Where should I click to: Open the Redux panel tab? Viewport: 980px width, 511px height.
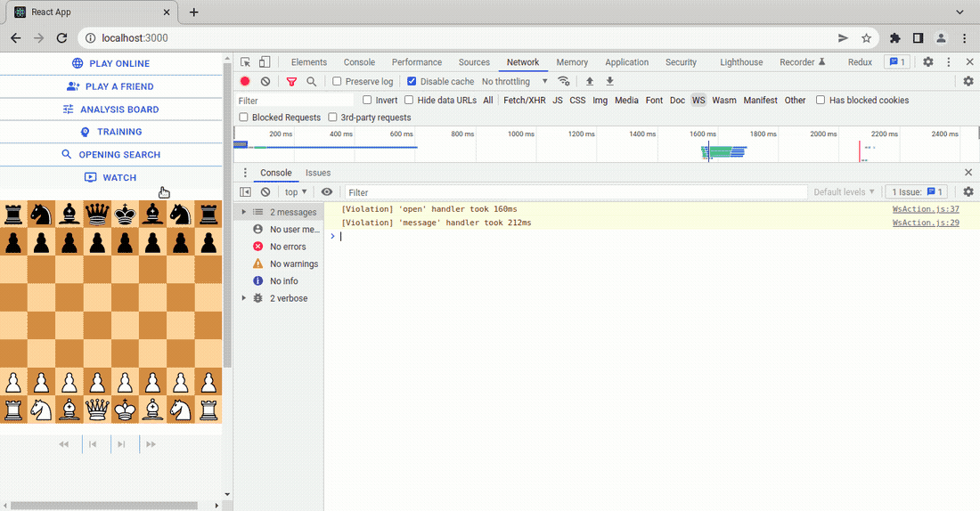(x=860, y=61)
